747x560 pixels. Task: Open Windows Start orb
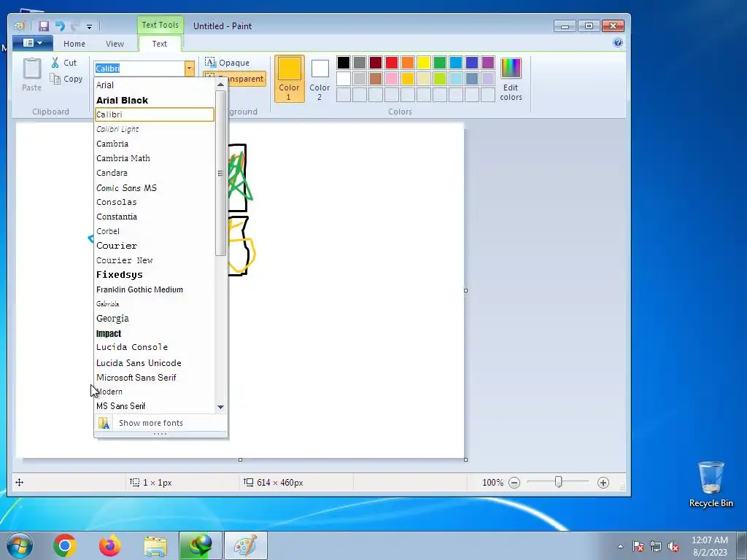[20, 545]
